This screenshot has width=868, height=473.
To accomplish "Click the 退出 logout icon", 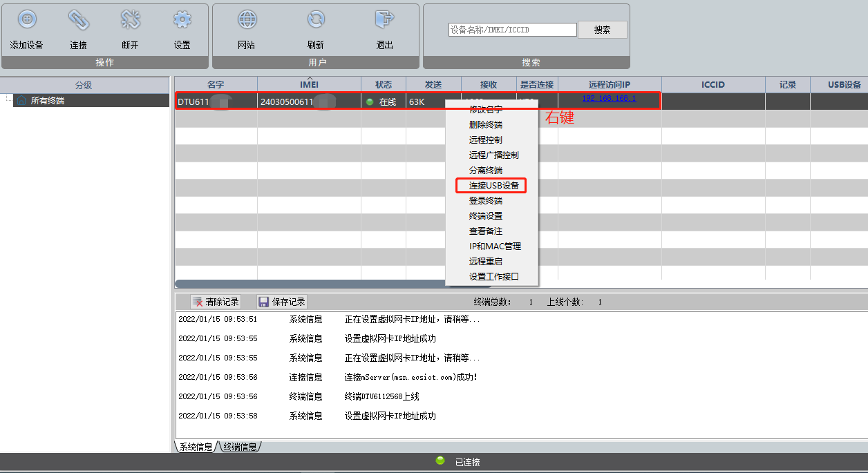I will [x=384, y=19].
